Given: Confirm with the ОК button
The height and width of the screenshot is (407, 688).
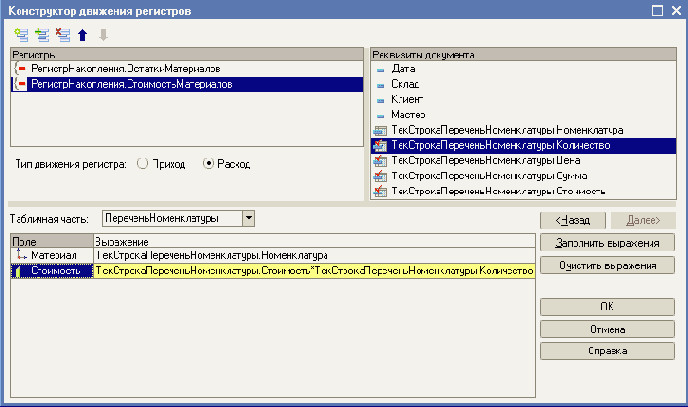Looking at the screenshot, I should 607,306.
